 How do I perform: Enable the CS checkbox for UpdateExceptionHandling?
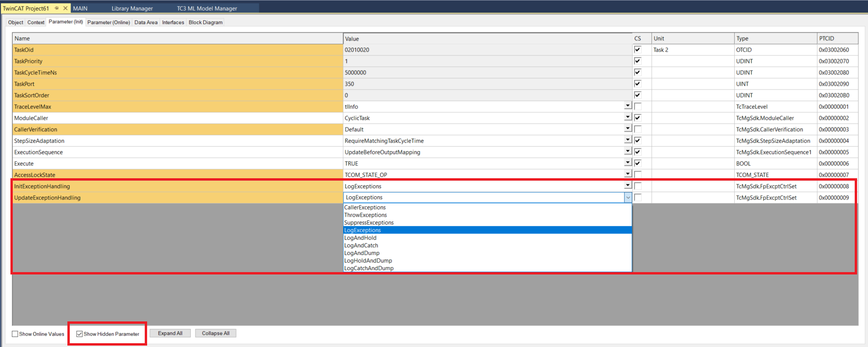[x=637, y=197]
